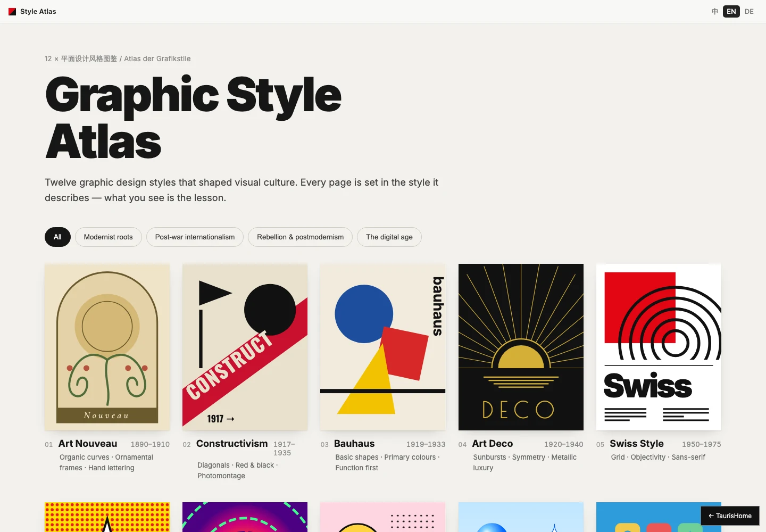766x532 pixels.
Task: Filter by Post-war internationalism
Action: [x=195, y=237]
